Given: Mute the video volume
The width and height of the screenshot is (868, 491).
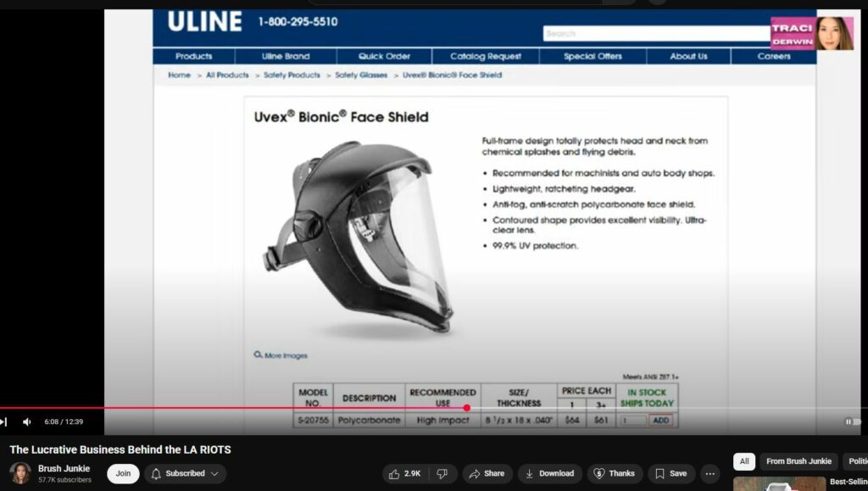Looking at the screenshot, I should [27, 421].
